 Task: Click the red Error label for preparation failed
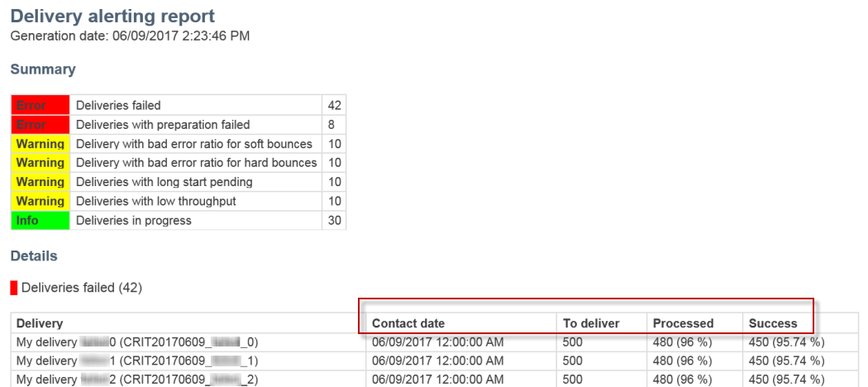[x=41, y=125]
